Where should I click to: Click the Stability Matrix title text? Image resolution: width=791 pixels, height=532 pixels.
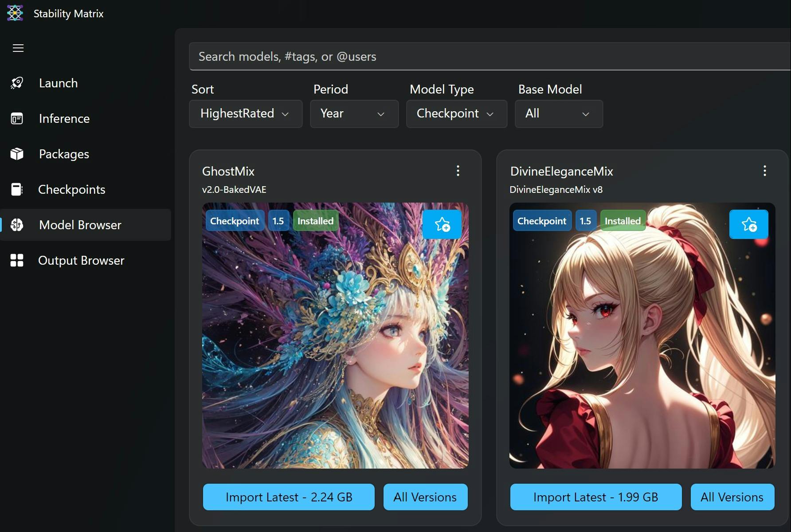click(69, 13)
